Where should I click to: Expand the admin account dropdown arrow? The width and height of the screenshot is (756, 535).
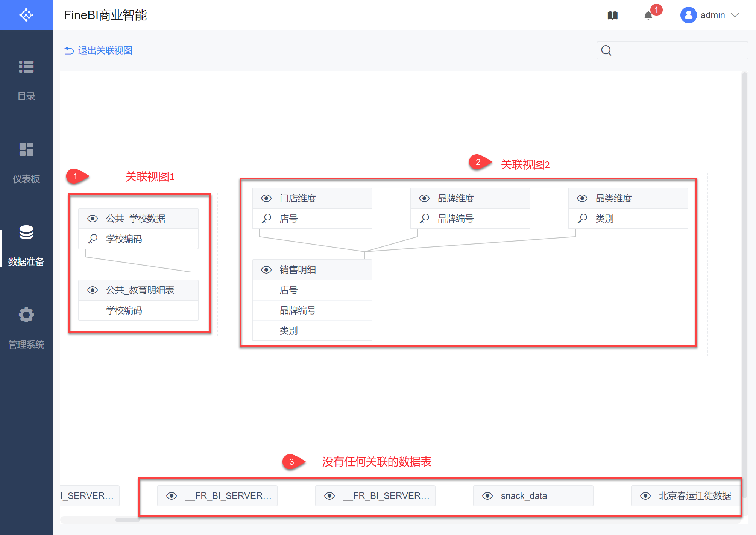[735, 15]
